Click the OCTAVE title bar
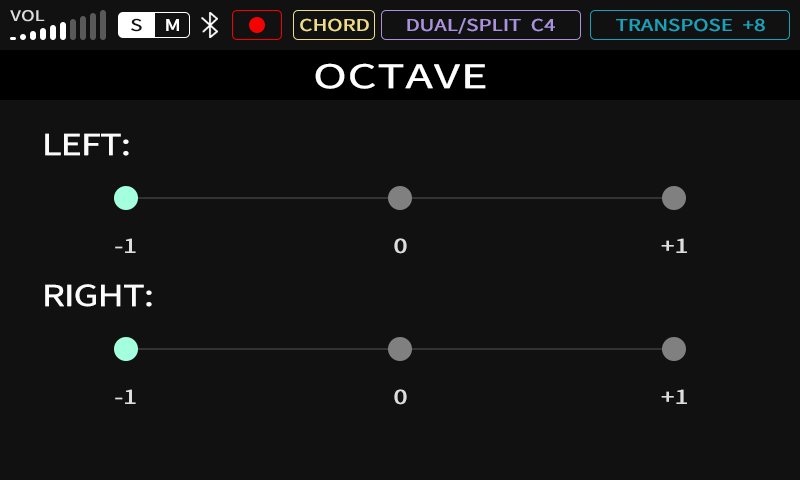This screenshot has height=480, width=800. [400, 76]
